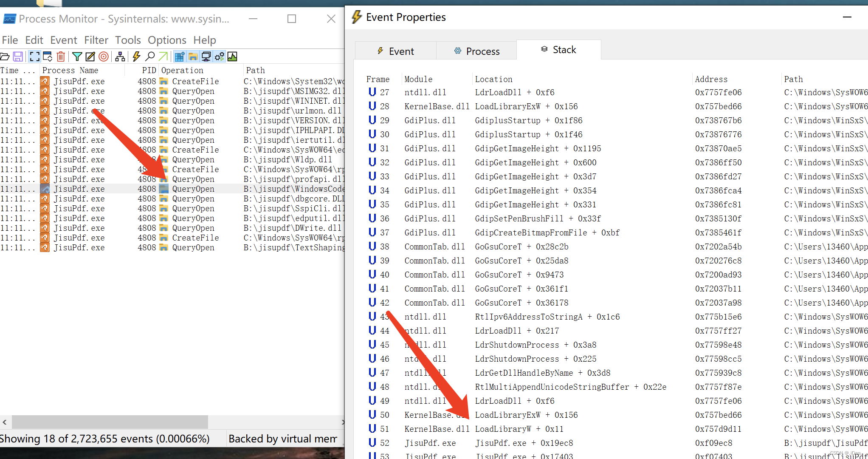Image resolution: width=868 pixels, height=459 pixels.
Task: Toggle Show Profiling Events icon
Action: [232, 57]
